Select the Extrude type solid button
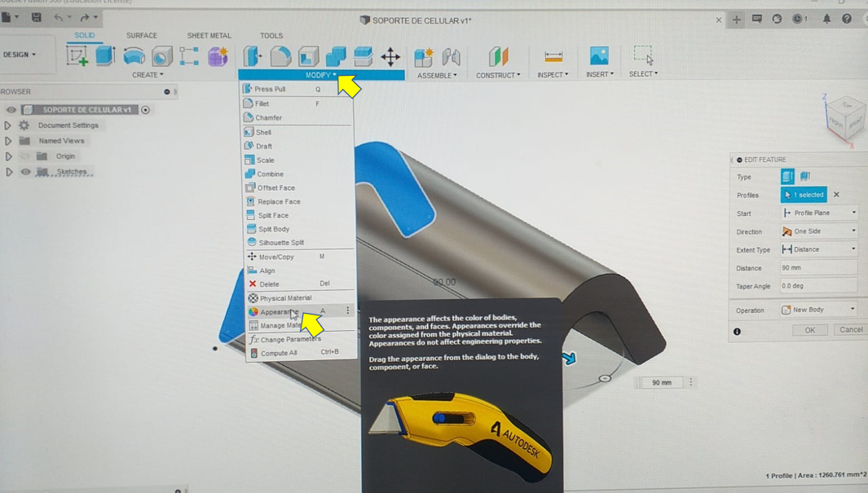Viewport: 868px width, 493px height. (x=787, y=177)
